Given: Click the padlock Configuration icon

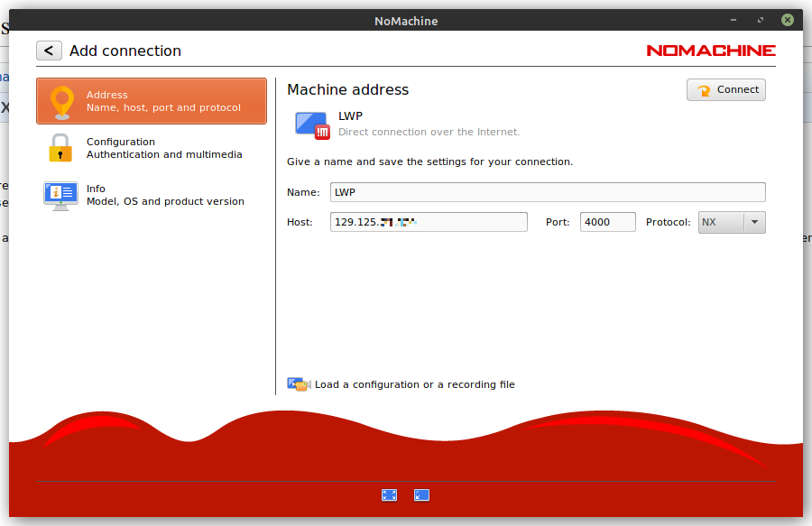Looking at the screenshot, I should coord(60,148).
